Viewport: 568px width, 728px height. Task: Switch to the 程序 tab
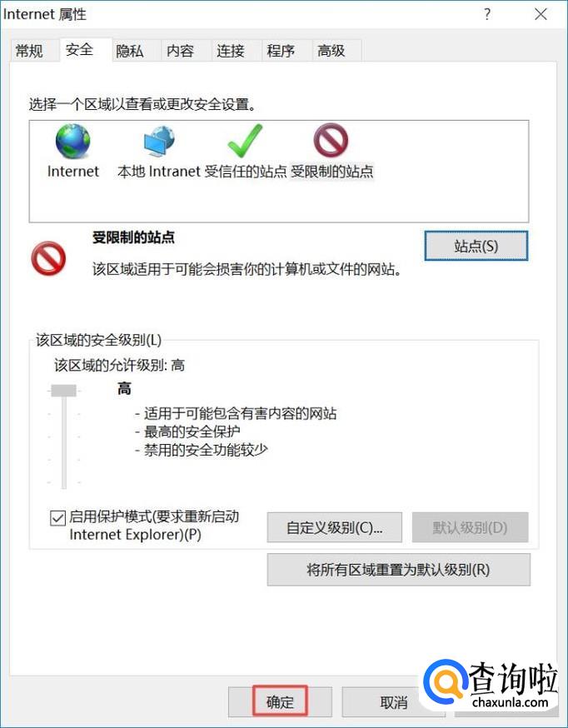pyautogui.click(x=281, y=51)
